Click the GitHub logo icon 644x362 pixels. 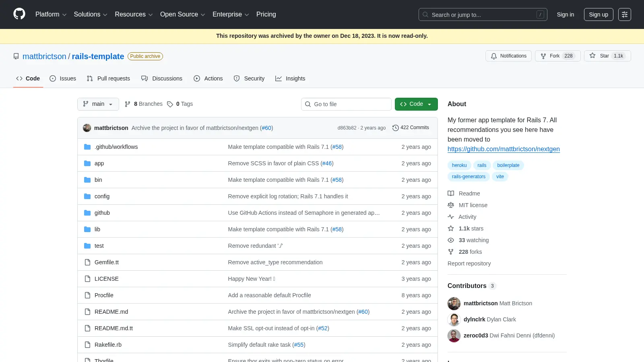pos(19,14)
